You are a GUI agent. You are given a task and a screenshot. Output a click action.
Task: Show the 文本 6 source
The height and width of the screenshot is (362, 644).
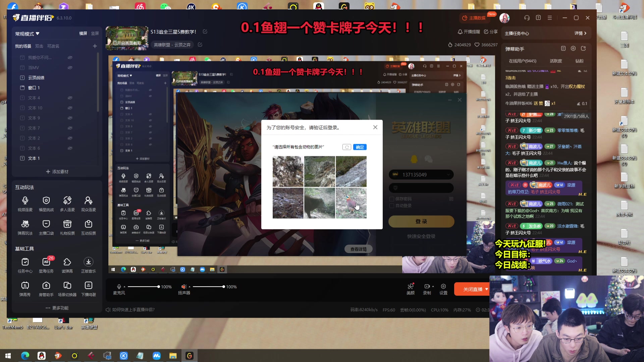[70, 148]
